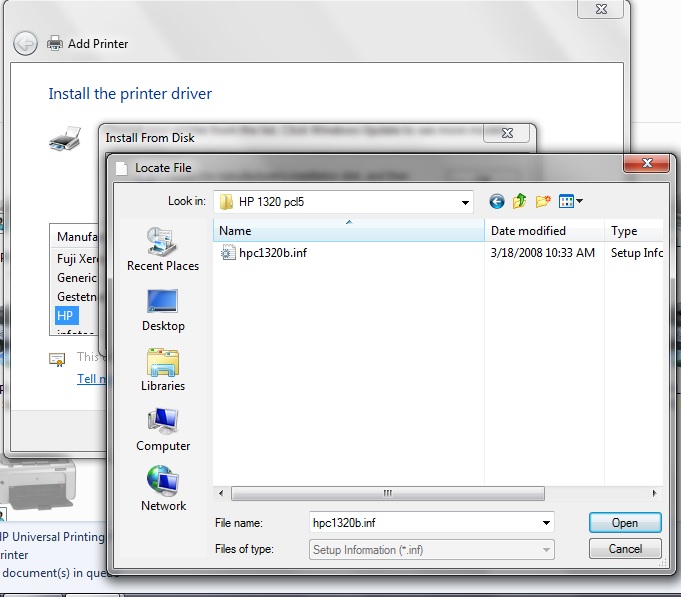681x597 pixels.
Task: Click the horizontal scrollbar thumb in file list
Action: click(x=387, y=493)
